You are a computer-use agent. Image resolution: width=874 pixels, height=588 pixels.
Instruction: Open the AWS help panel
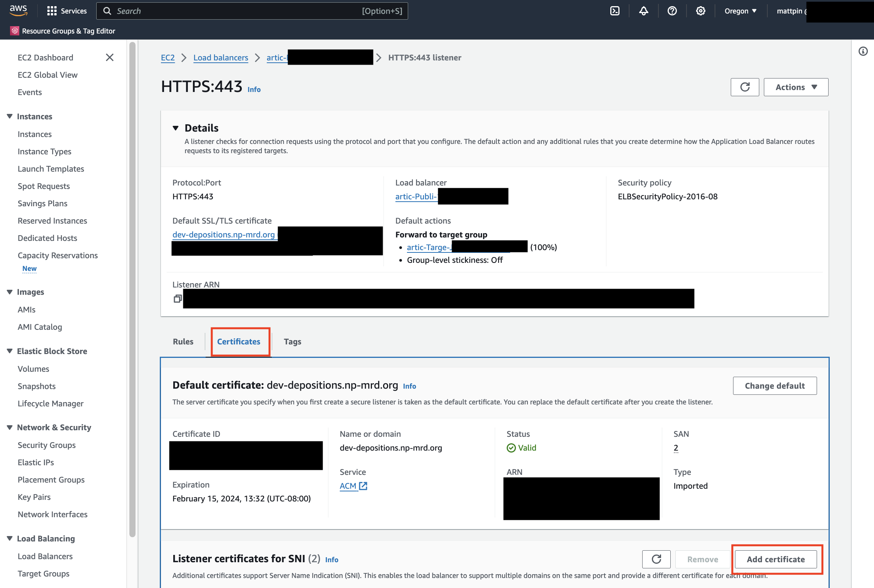(672, 11)
